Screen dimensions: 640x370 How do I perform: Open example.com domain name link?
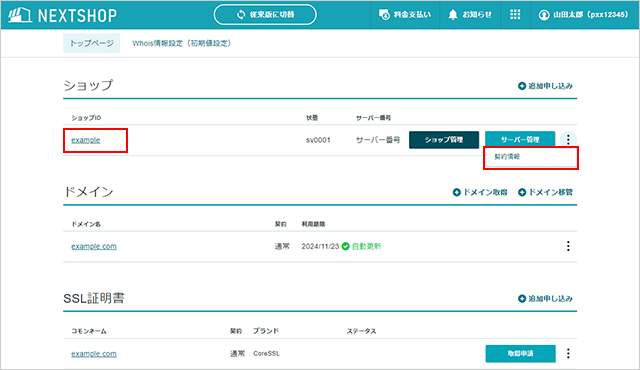(94, 246)
